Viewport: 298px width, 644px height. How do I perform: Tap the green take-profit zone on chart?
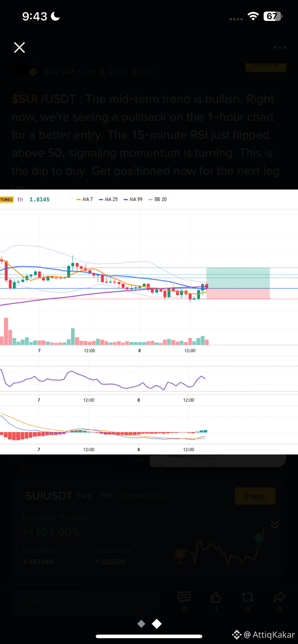point(238,278)
